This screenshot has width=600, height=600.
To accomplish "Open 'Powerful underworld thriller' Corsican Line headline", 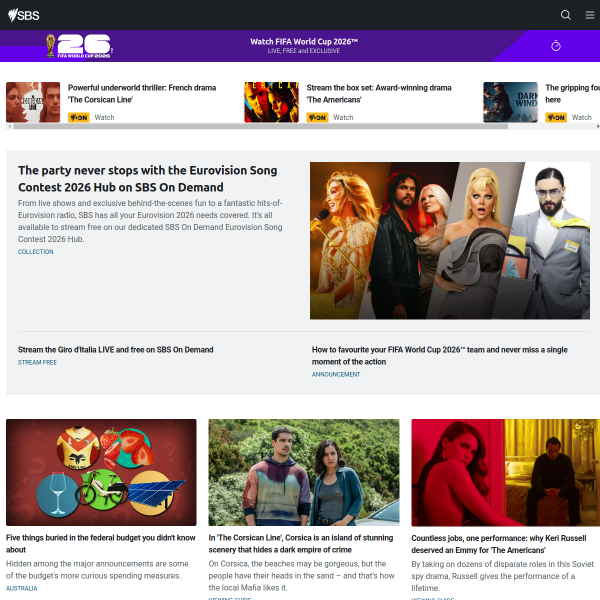I will [x=142, y=94].
